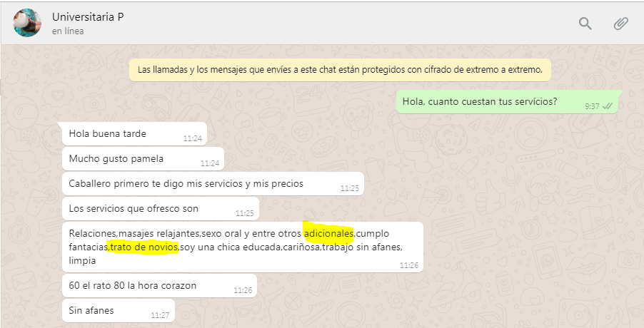644x328 pixels.
Task: Click the 'Caballero primero te digo' message
Action: coord(212,184)
